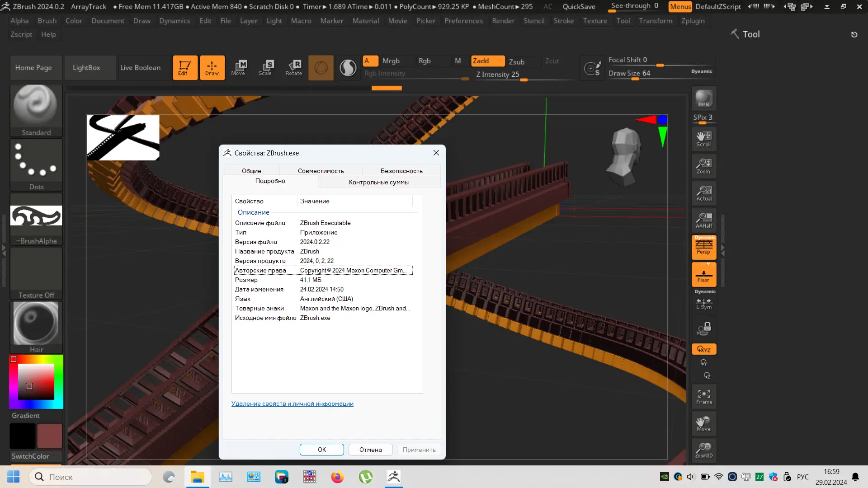The width and height of the screenshot is (868, 488).
Task: Toggle the Floor grid button
Action: click(x=703, y=274)
